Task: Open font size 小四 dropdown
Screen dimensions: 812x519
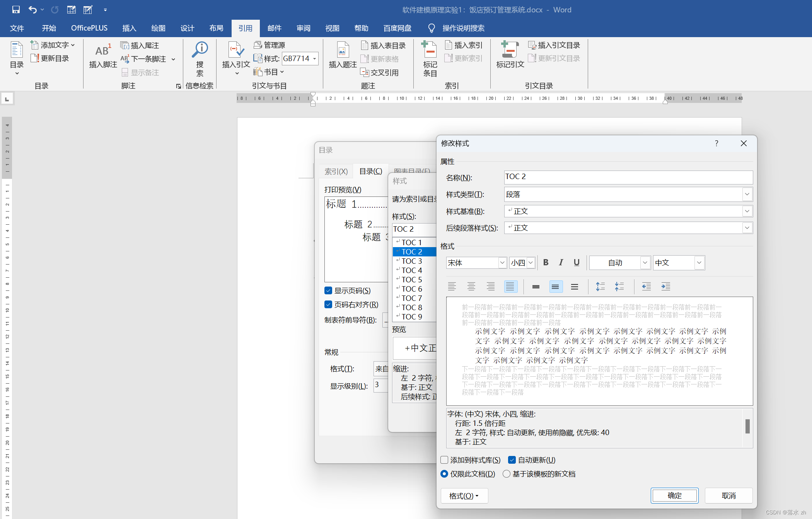Action: pos(531,263)
